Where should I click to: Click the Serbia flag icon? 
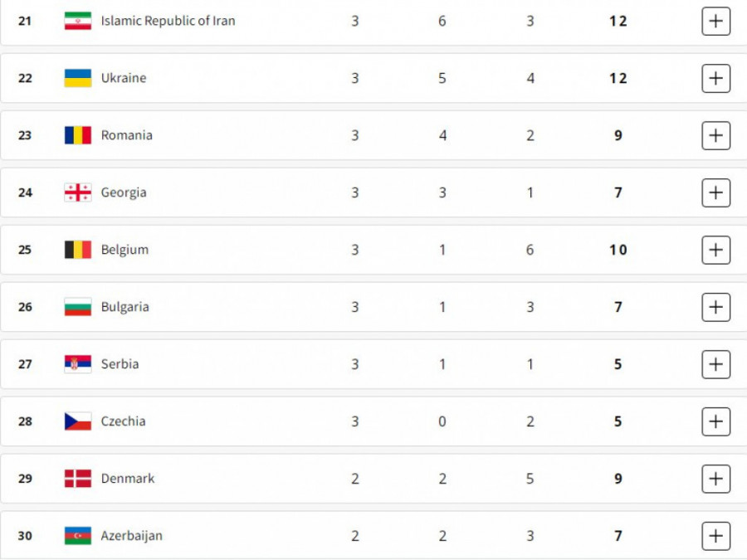click(78, 364)
